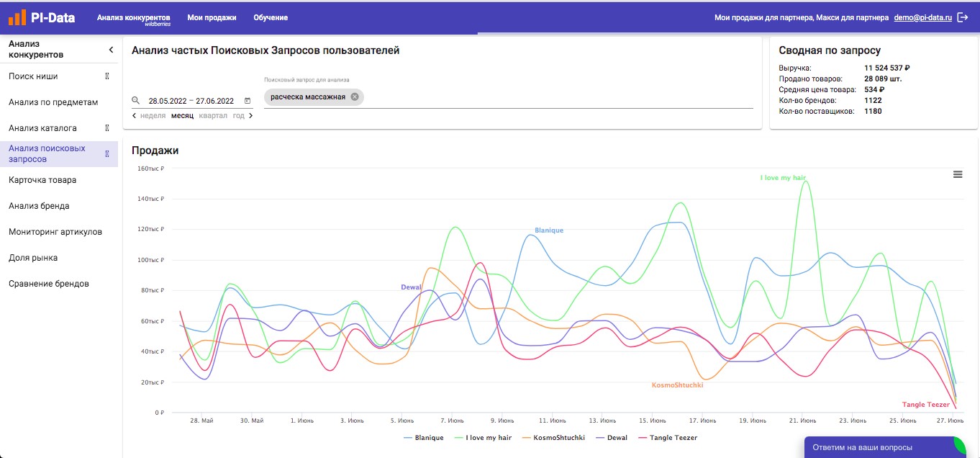
Task: Open Анализ бренда in the sidebar
Action: coord(59,206)
